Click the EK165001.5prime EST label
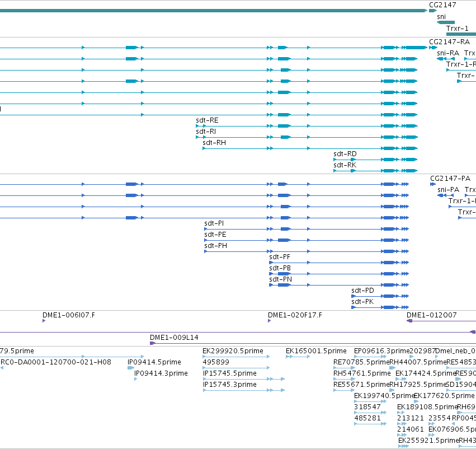The width and height of the screenshot is (476, 449). [316, 351]
